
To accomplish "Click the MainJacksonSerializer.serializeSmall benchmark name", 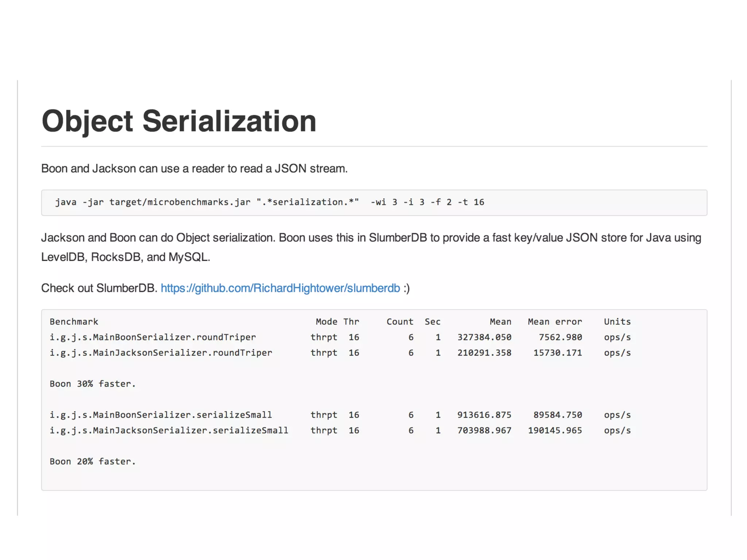I will point(169,431).
